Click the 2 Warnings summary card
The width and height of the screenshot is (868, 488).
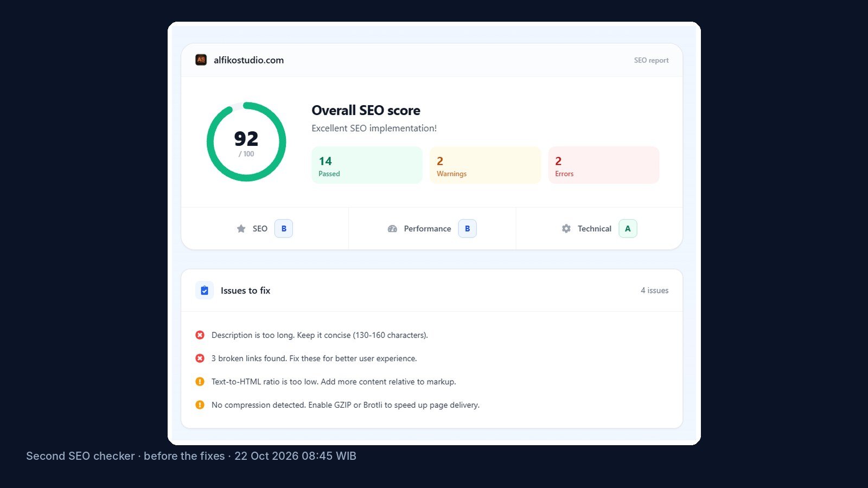[x=486, y=165]
